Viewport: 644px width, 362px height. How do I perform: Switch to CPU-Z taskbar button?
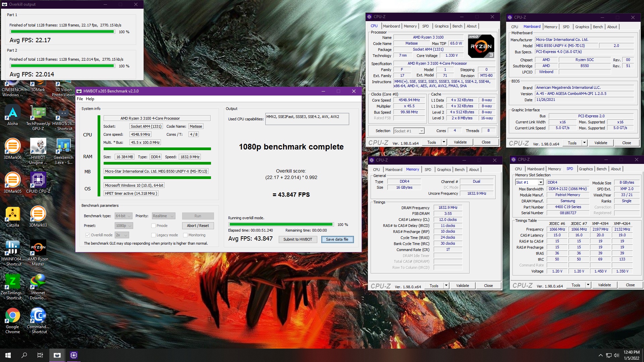(74, 355)
